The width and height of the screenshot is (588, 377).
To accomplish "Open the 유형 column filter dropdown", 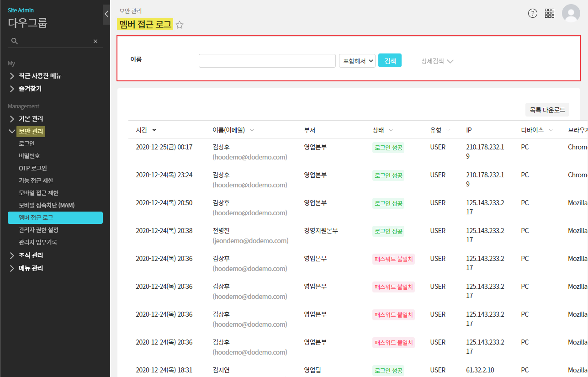I will click(x=448, y=130).
